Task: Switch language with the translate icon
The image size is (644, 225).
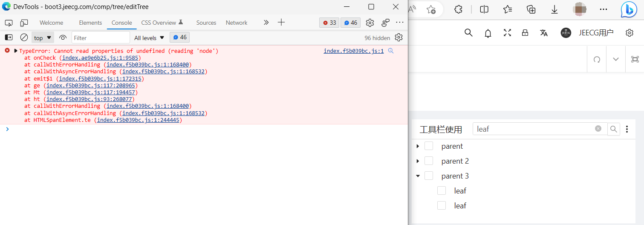Action: (544, 33)
